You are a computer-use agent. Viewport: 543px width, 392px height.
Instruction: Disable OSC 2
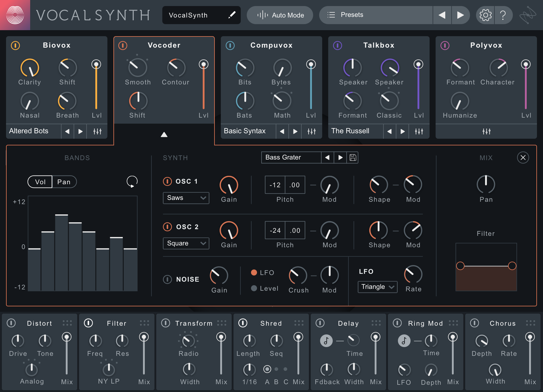coord(168,226)
